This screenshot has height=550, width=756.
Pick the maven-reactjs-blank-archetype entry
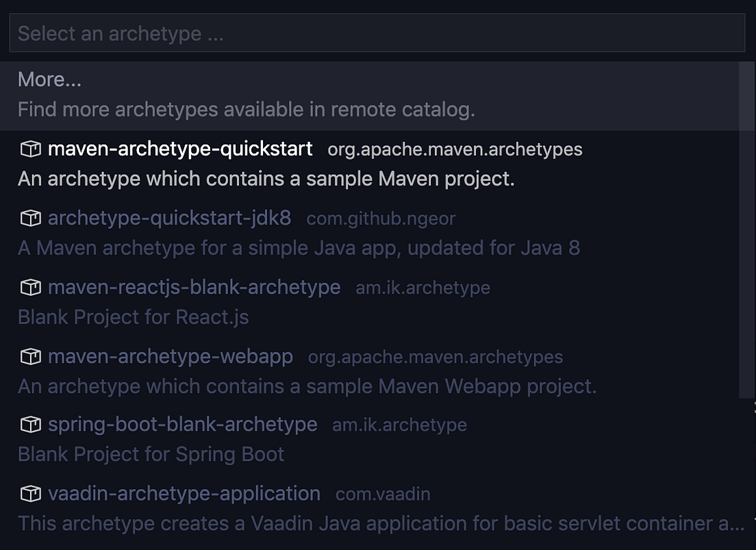coord(194,288)
